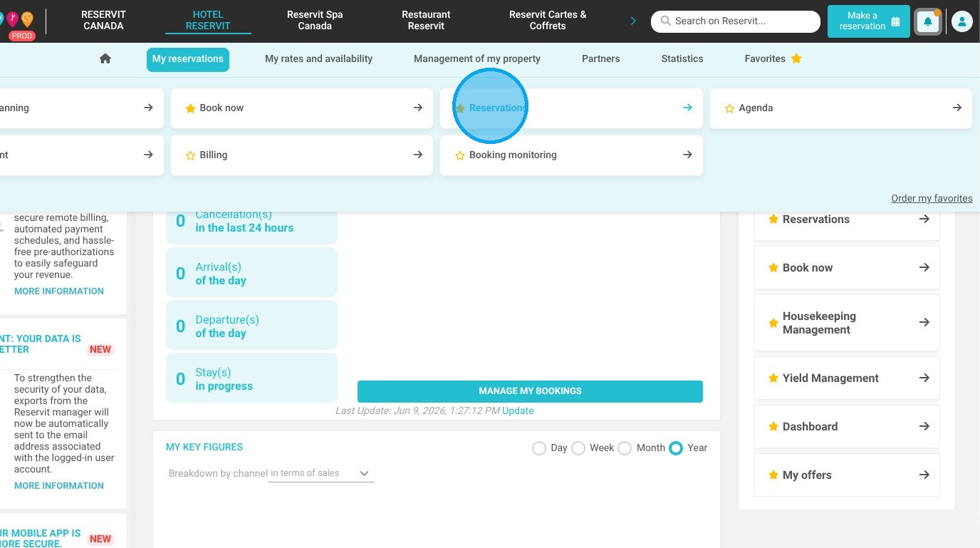
Task: Click arrow of My offers favorite
Action: point(924,475)
